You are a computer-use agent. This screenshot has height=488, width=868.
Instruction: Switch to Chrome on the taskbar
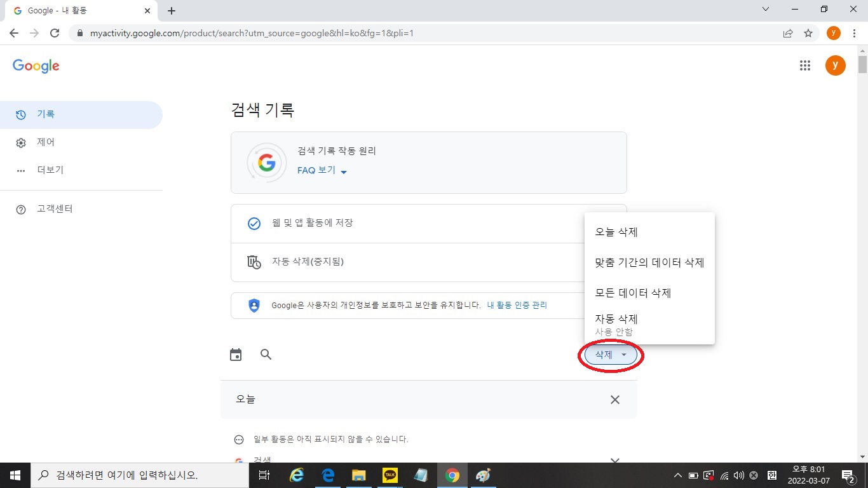click(452, 475)
